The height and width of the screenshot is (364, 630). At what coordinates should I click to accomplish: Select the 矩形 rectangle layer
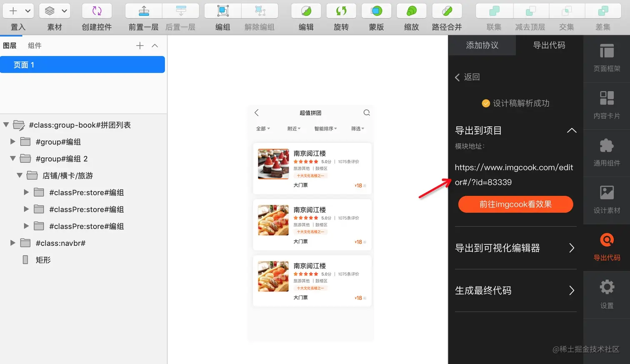(x=83, y=260)
